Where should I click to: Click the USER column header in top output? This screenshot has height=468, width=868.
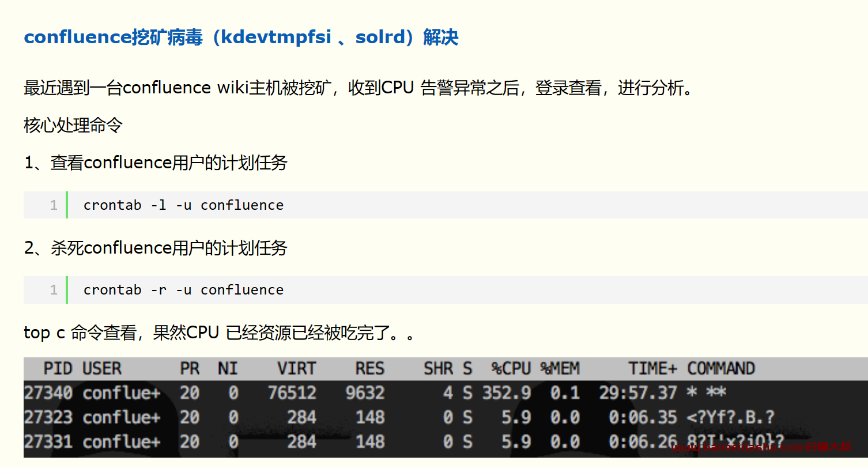[102, 369]
